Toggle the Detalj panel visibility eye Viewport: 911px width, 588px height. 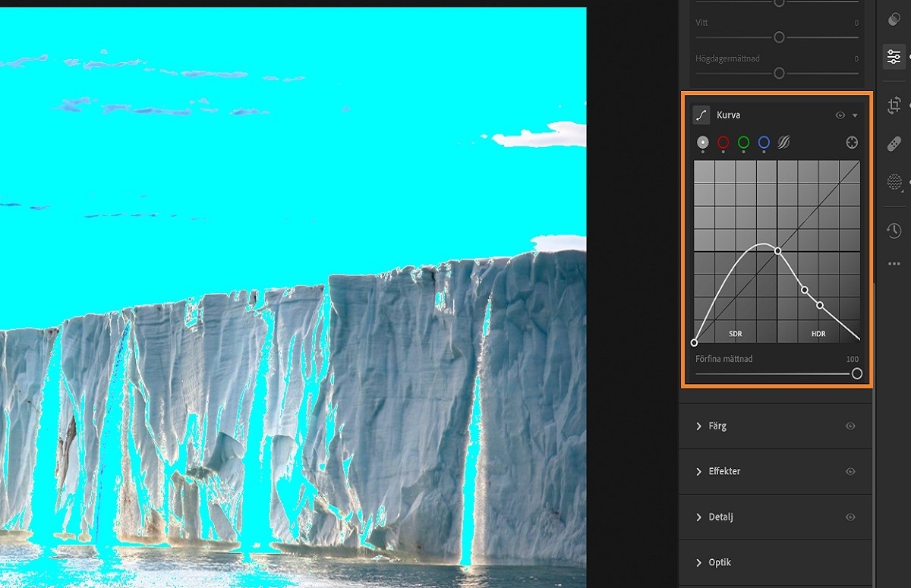[x=850, y=517]
